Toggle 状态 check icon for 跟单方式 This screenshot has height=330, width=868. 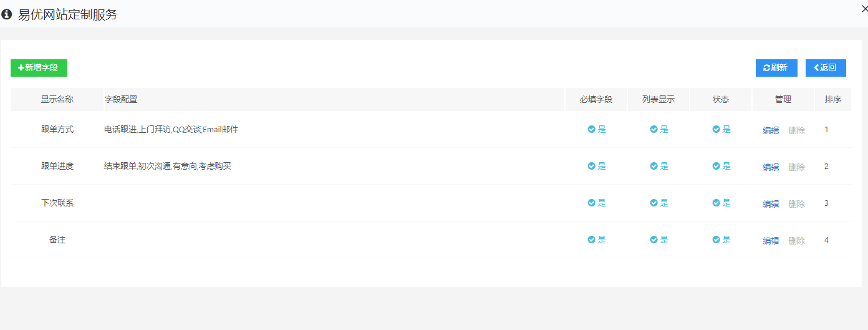[x=716, y=130]
